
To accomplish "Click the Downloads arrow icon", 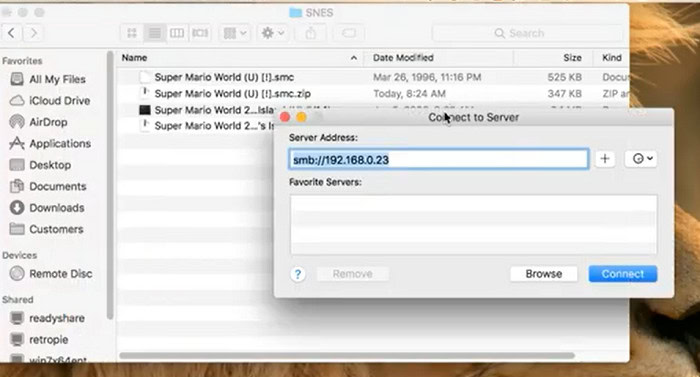I will pyautogui.click(x=17, y=208).
